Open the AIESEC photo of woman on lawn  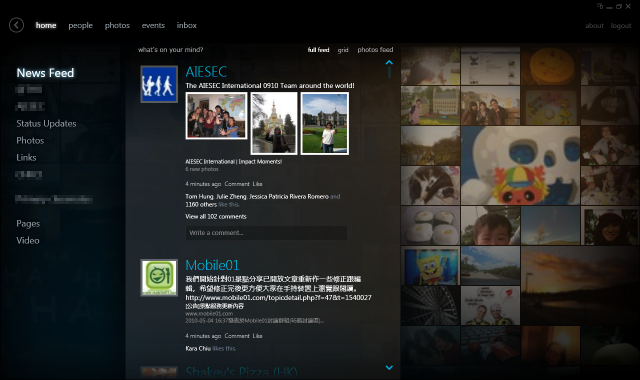pos(325,123)
